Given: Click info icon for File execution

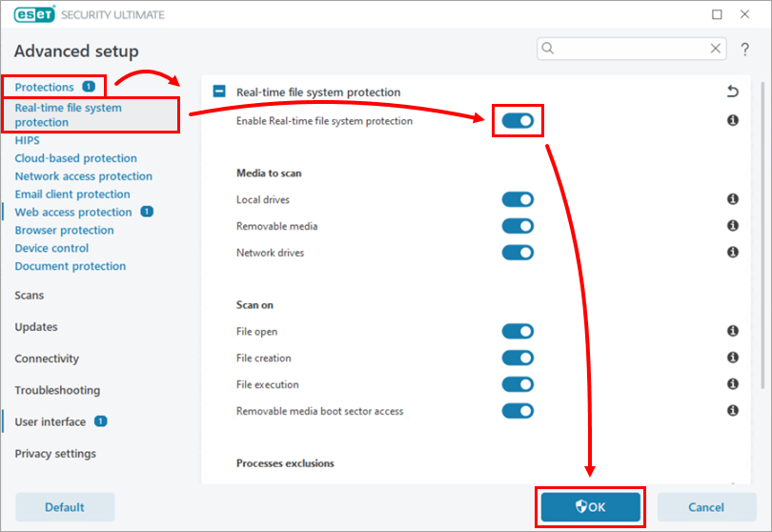Looking at the screenshot, I should tap(733, 384).
